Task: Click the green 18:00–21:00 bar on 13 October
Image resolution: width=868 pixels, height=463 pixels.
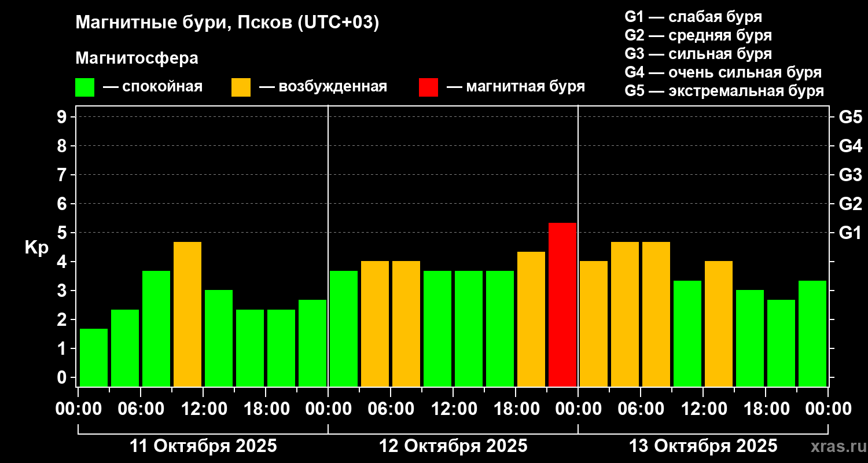Action: [781, 343]
